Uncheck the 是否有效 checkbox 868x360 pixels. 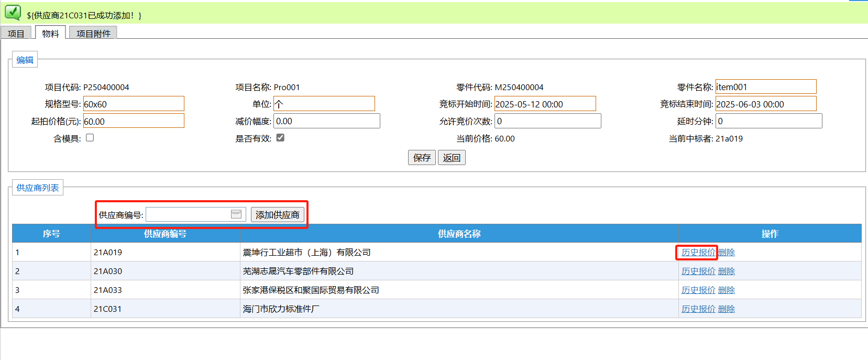[x=280, y=138]
